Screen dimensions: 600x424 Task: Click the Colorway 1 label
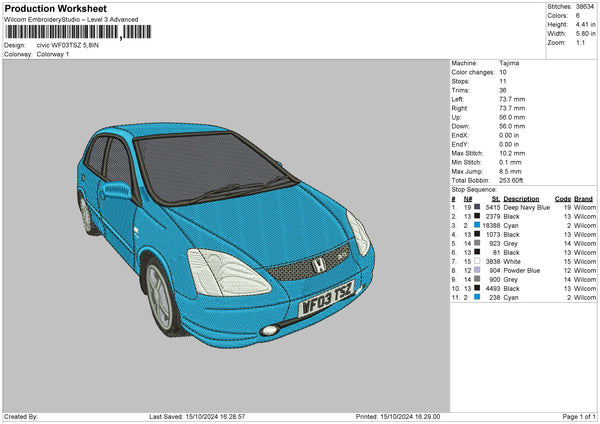click(52, 54)
